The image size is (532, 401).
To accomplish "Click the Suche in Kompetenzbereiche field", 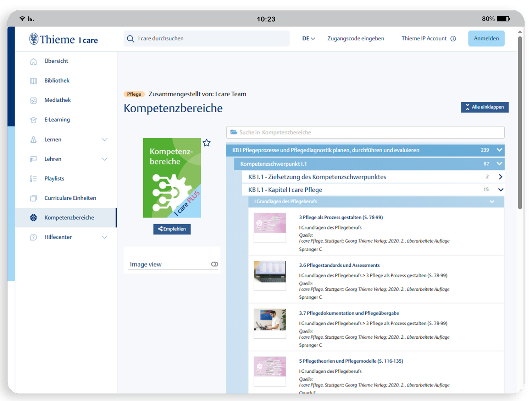I will coord(365,132).
